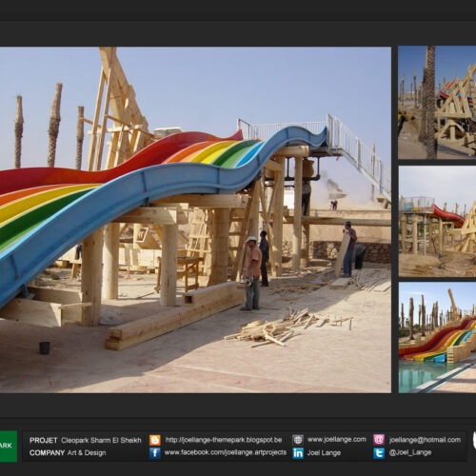Viewport: 476px width, 476px height.
Task: Click the large rainbow slide construction photo
Action: [x=195, y=220]
